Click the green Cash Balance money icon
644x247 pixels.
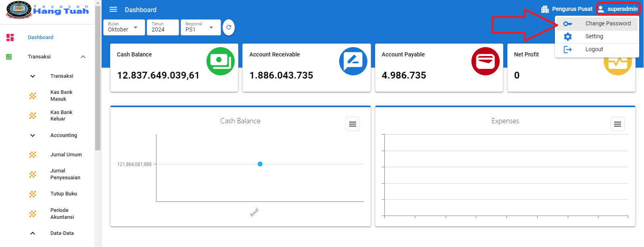(220, 61)
